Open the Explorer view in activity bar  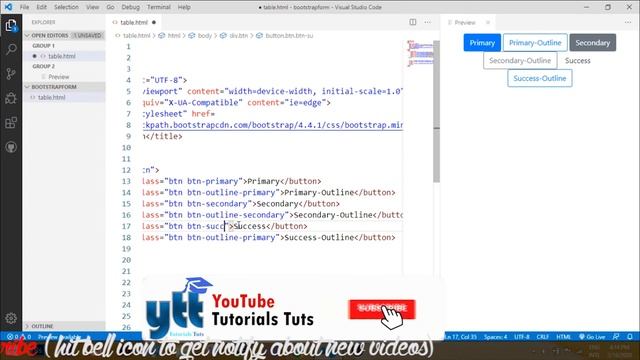[11, 25]
